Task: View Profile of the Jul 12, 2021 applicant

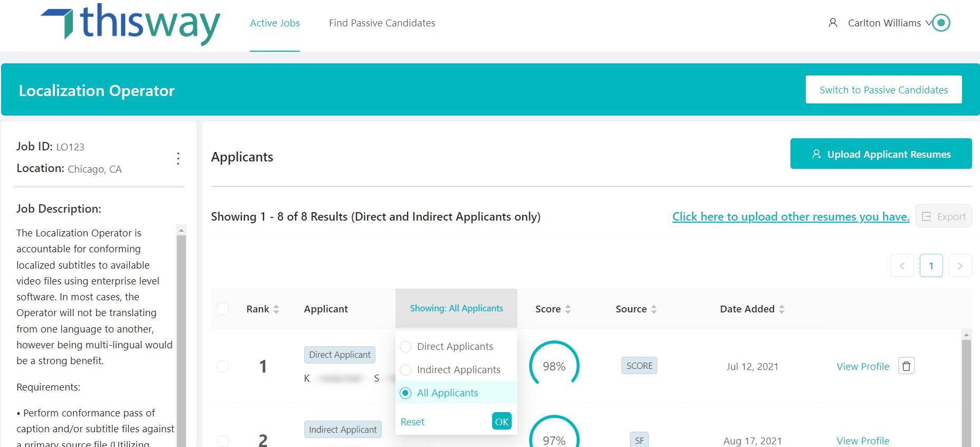Action: 863,366
